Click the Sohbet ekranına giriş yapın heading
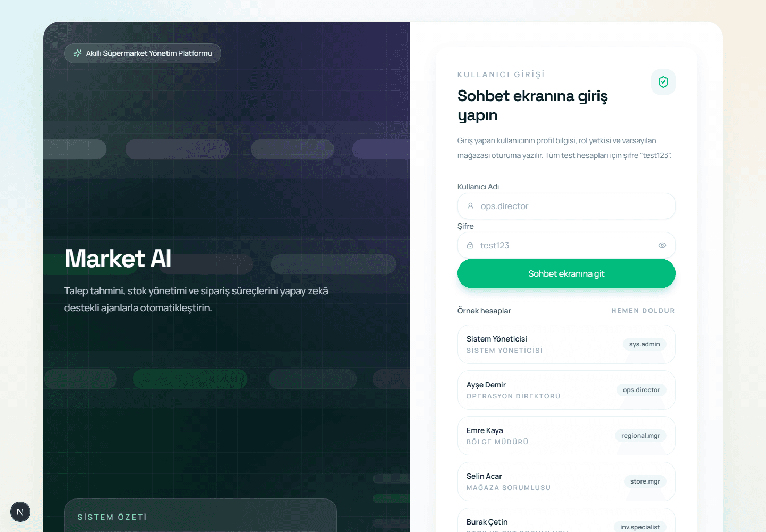766x532 pixels. coord(532,105)
